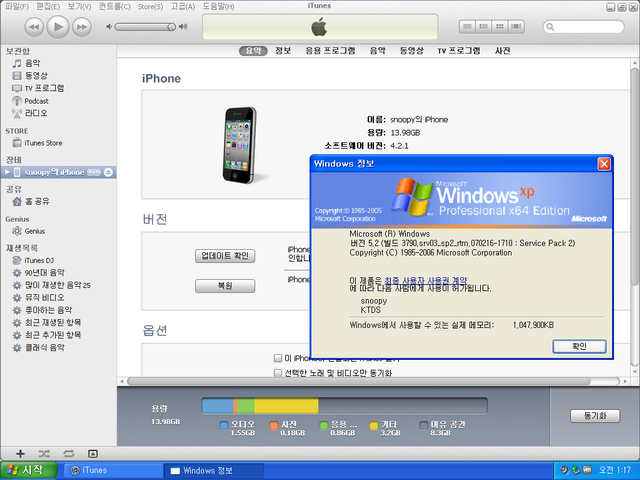Click the iTunes search field

[584, 27]
